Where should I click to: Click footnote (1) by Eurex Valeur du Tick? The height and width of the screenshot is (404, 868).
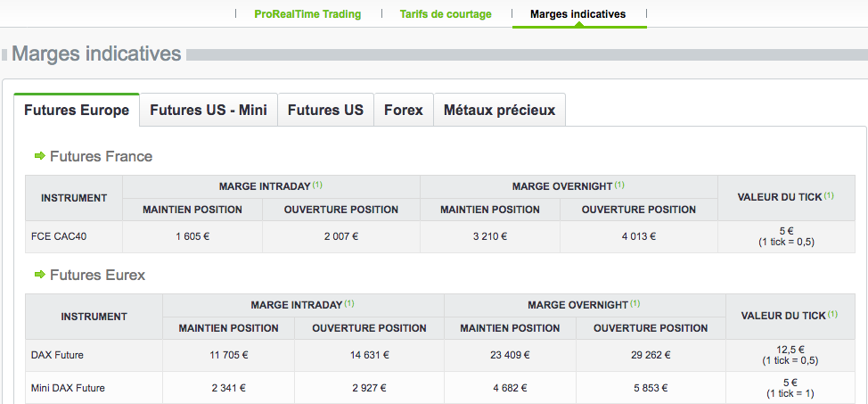[x=832, y=315]
